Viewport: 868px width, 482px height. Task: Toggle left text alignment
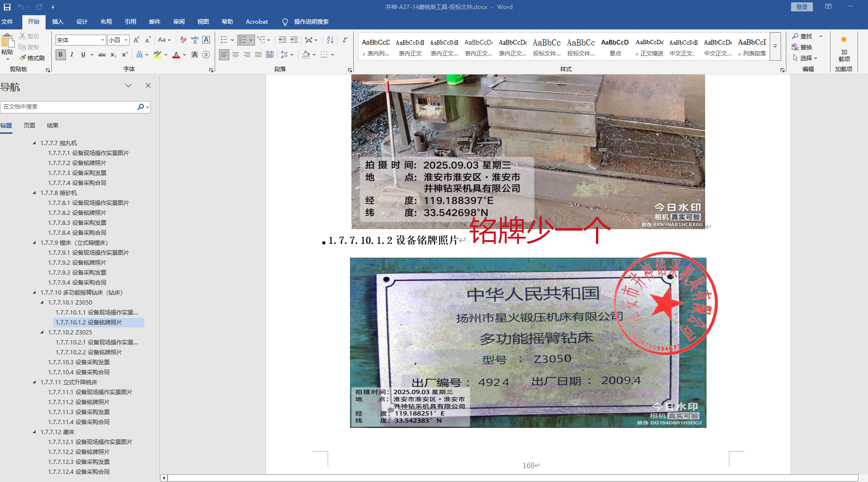click(x=224, y=55)
